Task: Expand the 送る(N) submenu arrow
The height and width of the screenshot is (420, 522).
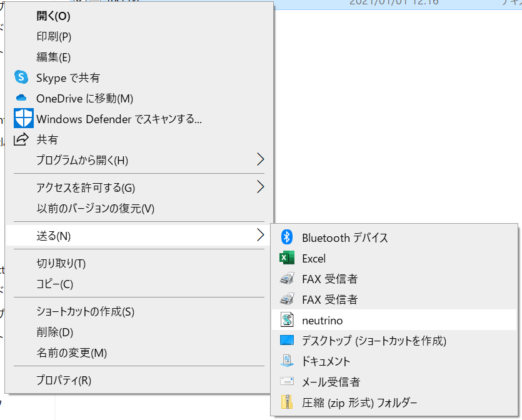Action: (261, 235)
